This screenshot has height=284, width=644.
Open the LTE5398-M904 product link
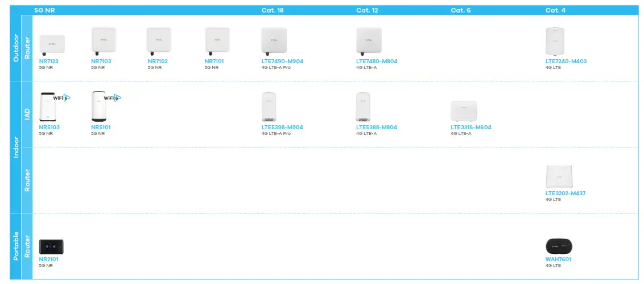[282, 127]
